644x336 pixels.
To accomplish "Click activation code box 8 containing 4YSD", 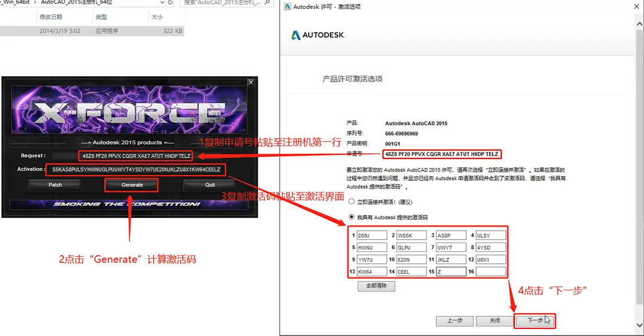I will click(x=491, y=247).
